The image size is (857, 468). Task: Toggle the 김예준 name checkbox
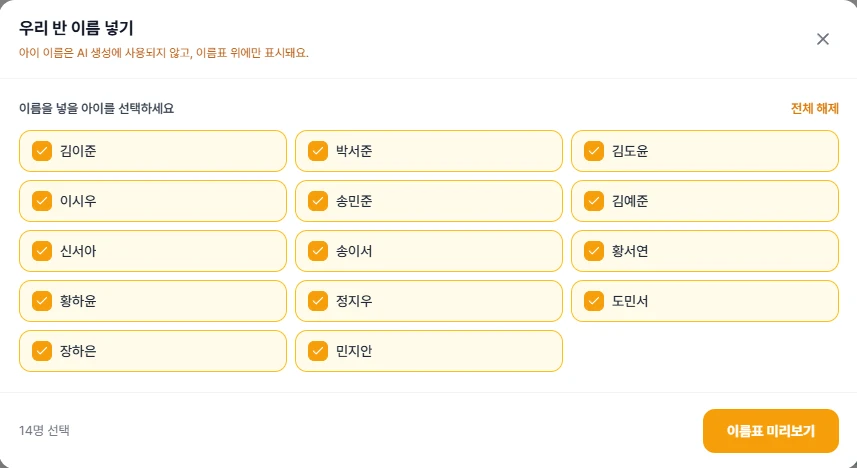point(594,201)
